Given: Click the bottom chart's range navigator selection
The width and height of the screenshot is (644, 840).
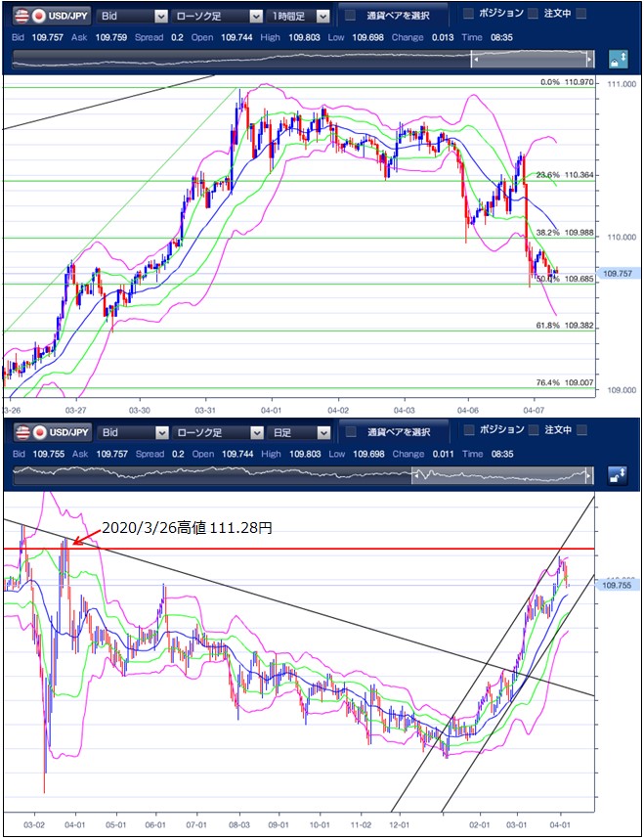Looking at the screenshot, I should 500,476.
